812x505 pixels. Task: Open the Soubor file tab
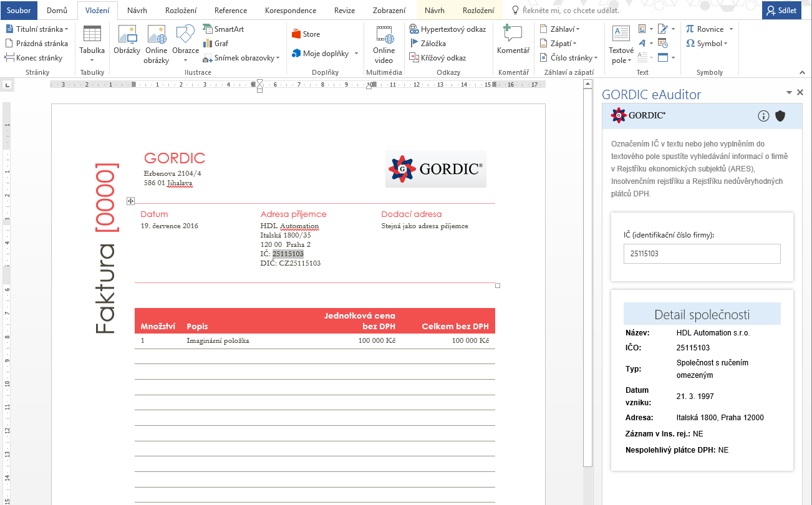[x=19, y=10]
